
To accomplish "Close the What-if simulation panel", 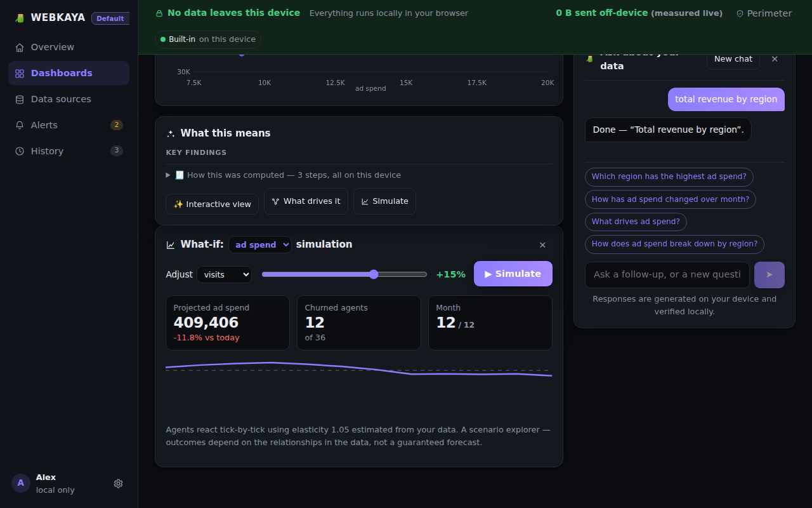I will (542, 245).
